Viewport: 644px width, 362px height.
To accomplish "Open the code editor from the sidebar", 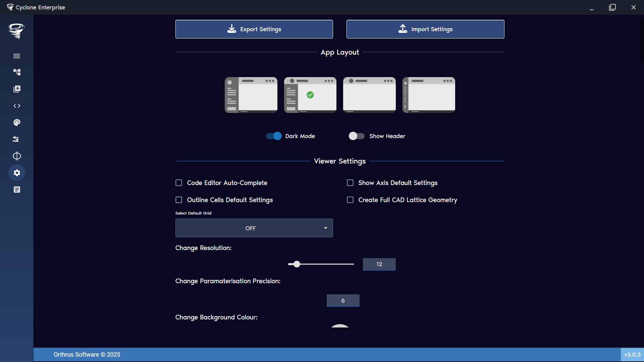I will click(x=17, y=106).
